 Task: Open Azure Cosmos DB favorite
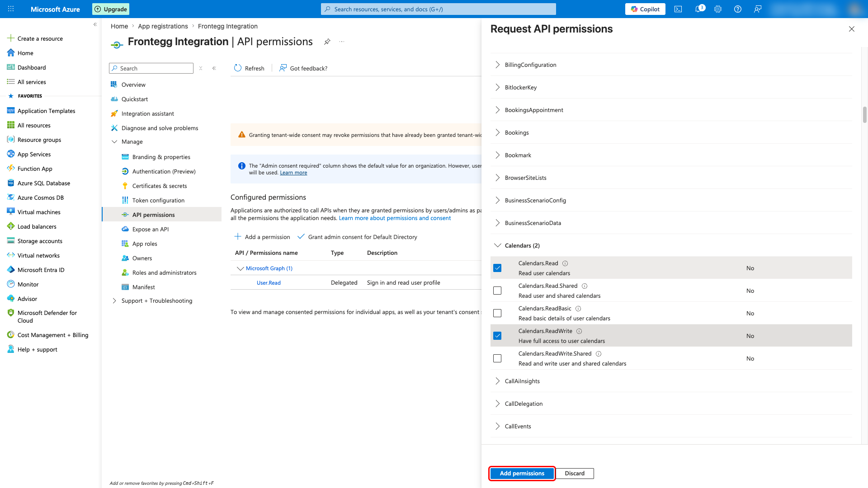(x=40, y=197)
